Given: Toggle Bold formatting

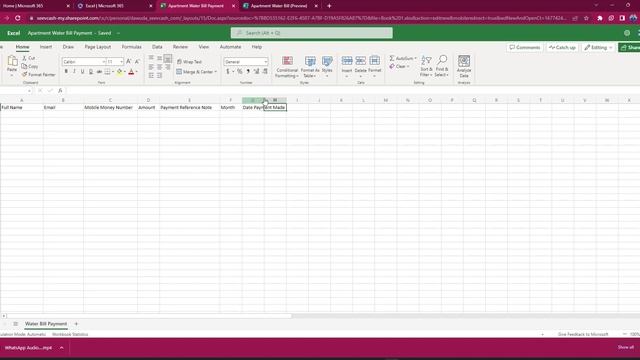Looking at the screenshot, I should click(66, 72).
